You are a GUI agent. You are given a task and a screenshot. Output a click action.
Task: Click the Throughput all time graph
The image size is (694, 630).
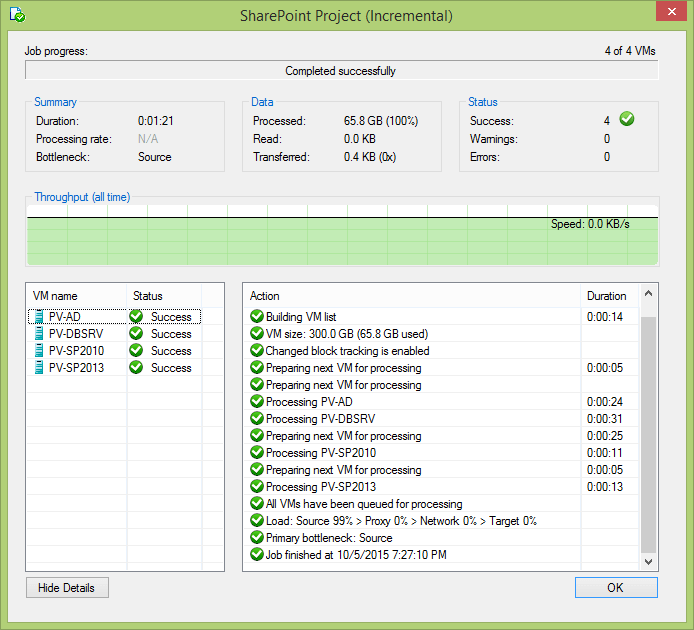click(x=342, y=235)
